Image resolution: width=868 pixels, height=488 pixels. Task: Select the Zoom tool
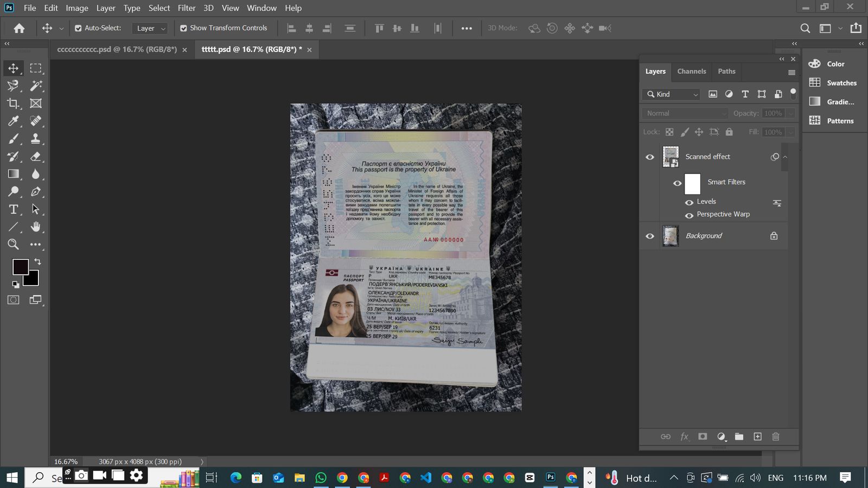coord(13,245)
